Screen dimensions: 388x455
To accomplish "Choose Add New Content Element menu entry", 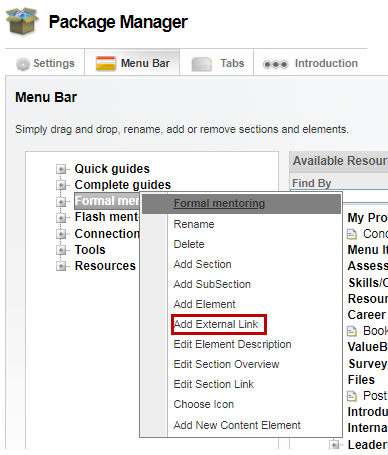I will 237,425.
